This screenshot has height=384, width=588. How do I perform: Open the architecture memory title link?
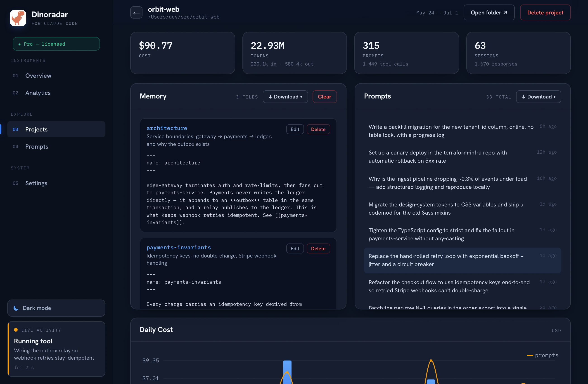point(167,128)
